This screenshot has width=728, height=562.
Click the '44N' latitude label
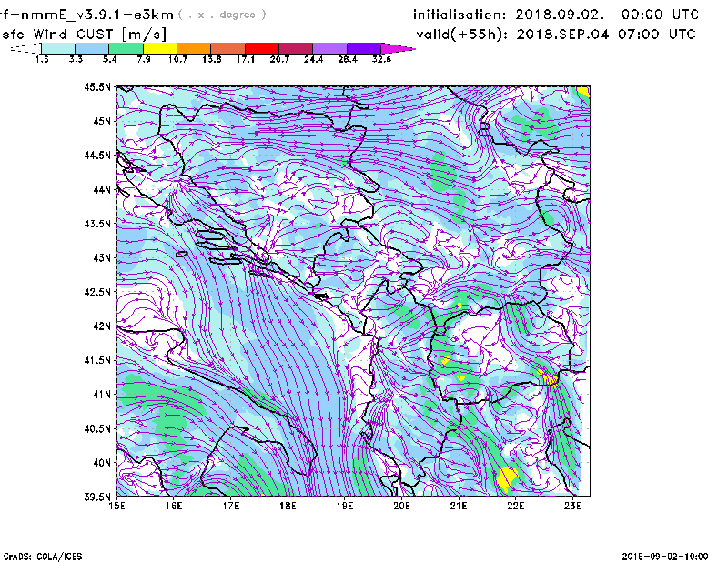(x=102, y=189)
